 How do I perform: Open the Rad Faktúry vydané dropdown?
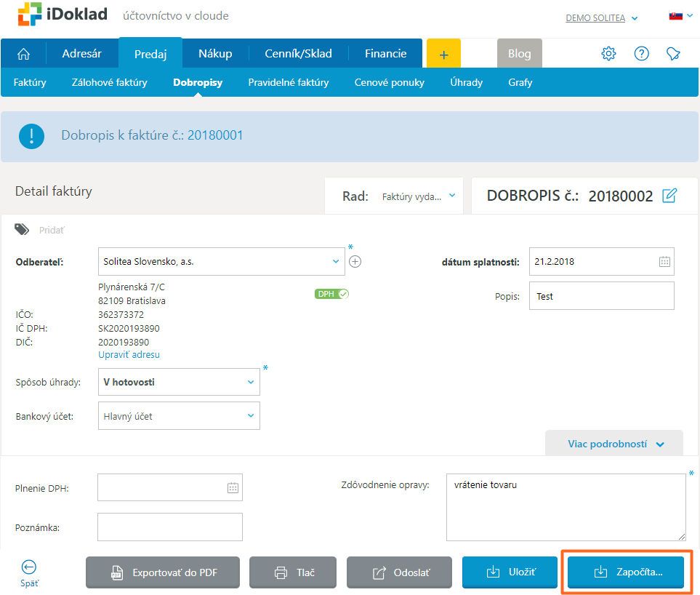point(419,196)
